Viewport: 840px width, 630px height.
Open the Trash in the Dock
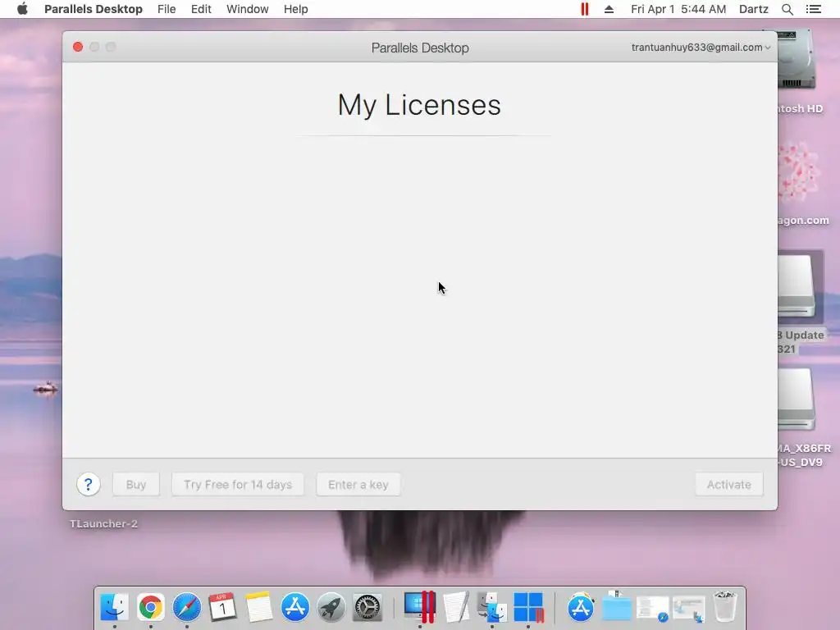tap(725, 607)
